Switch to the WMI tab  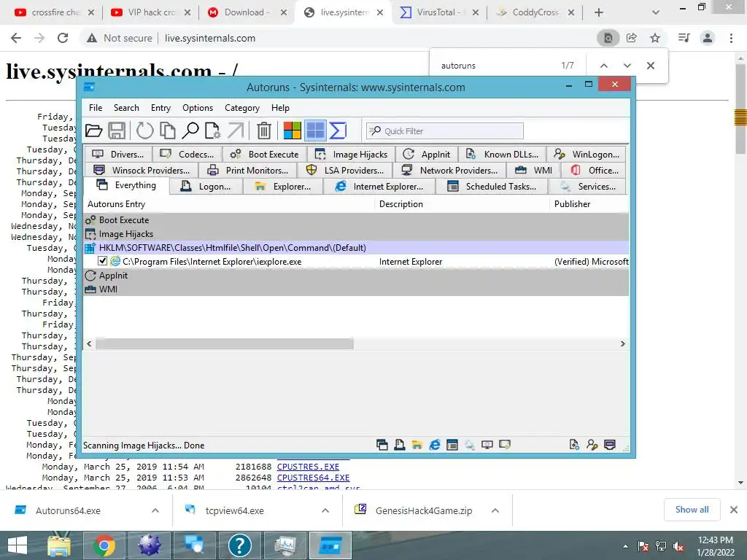click(x=534, y=171)
